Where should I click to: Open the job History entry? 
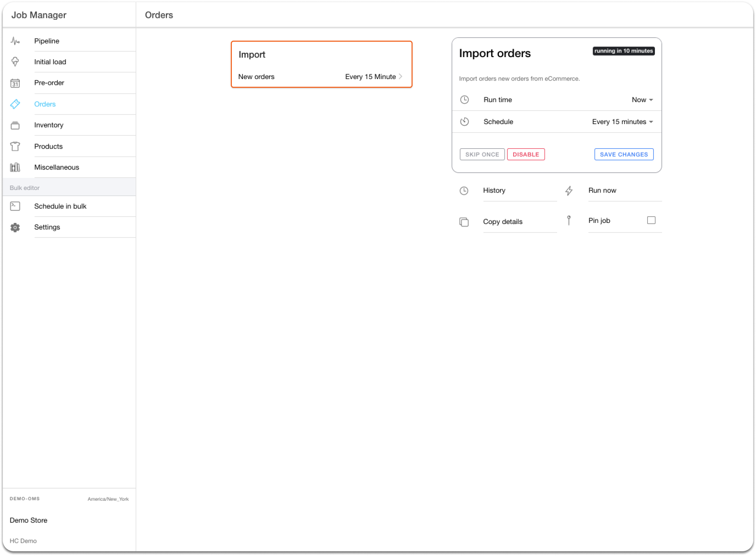click(x=494, y=190)
